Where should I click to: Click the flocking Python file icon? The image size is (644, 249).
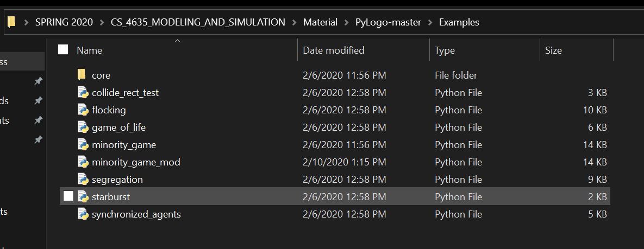coord(83,110)
